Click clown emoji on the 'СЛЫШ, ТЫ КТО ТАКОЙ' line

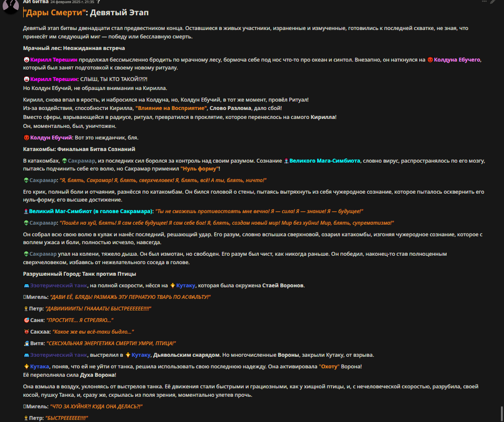pos(26,79)
